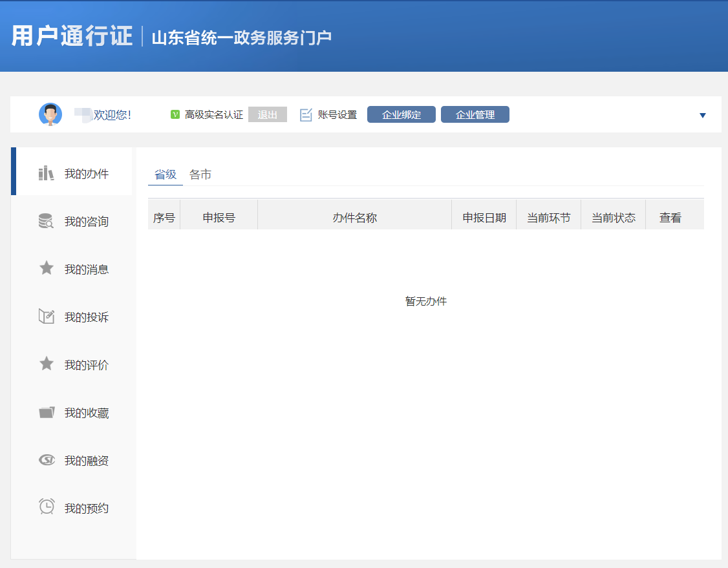Switch to the 省级 tab

[x=166, y=174]
